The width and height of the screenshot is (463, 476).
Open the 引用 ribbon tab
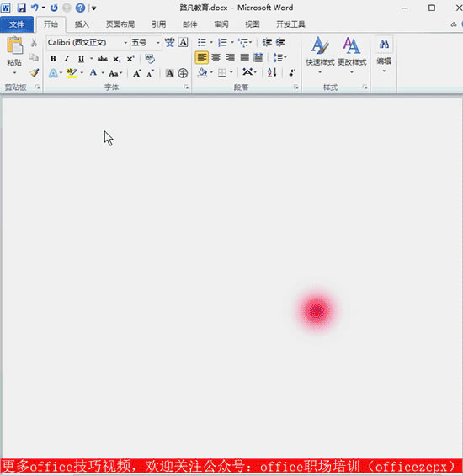pos(158,24)
